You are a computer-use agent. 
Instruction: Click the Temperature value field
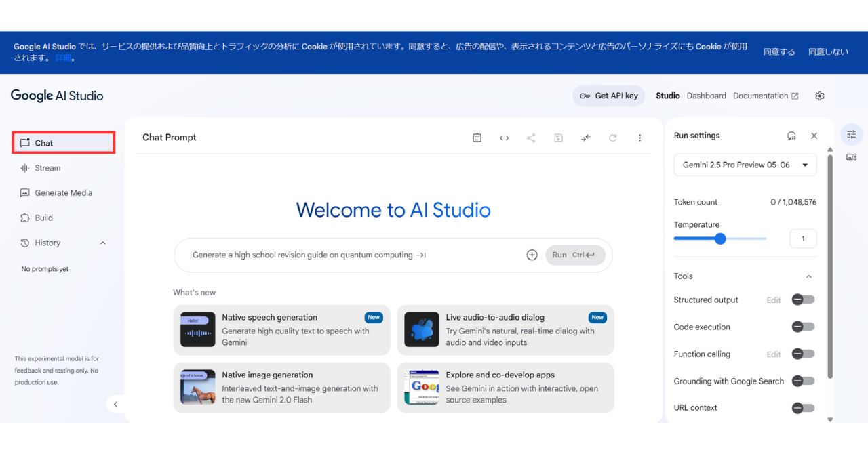(x=804, y=239)
